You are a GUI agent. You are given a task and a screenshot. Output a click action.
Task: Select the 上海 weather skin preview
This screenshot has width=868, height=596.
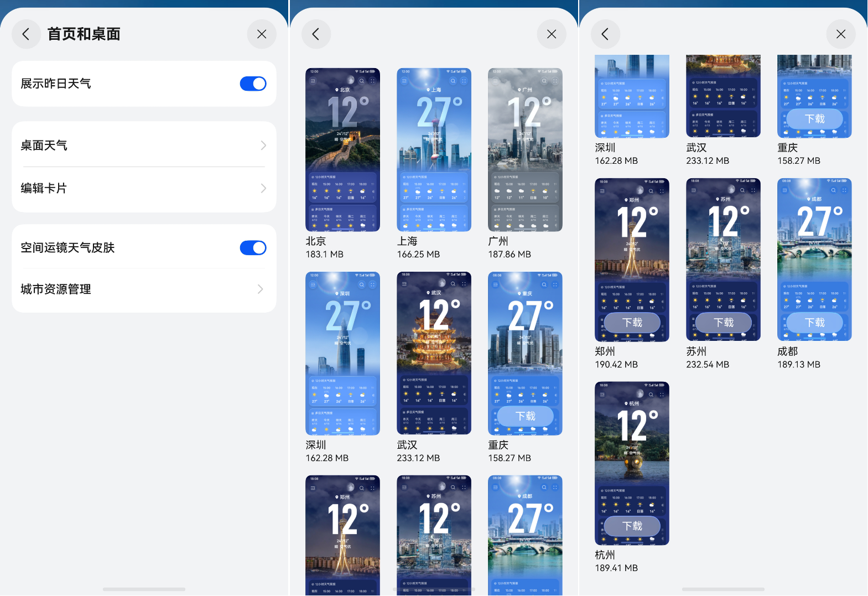click(x=434, y=149)
